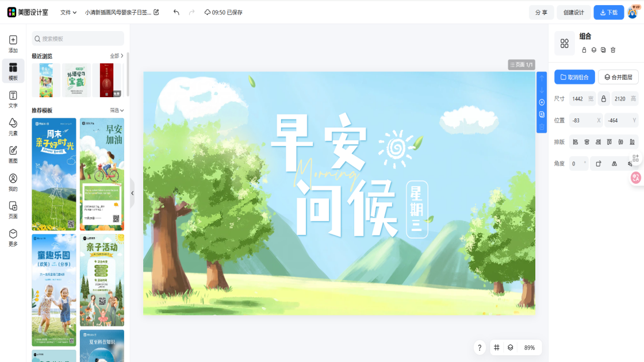Click the 取消组合 button
This screenshot has width=644, height=362.
pyautogui.click(x=574, y=77)
